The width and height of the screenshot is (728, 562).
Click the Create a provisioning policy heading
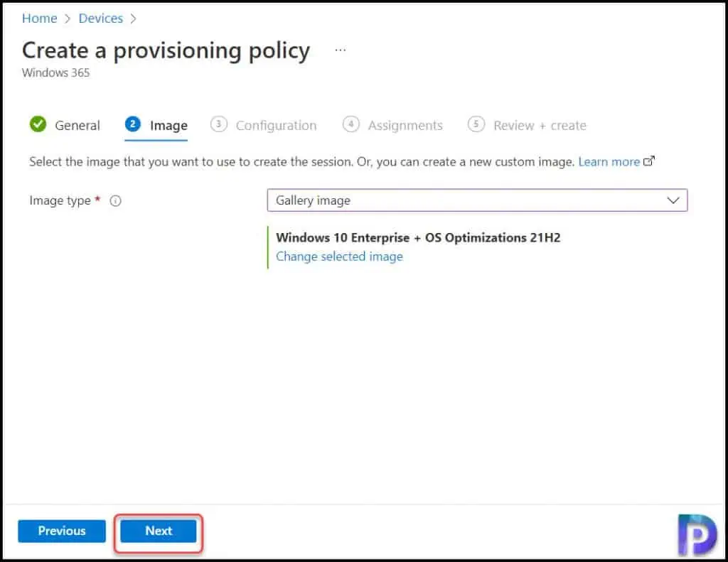point(166,50)
